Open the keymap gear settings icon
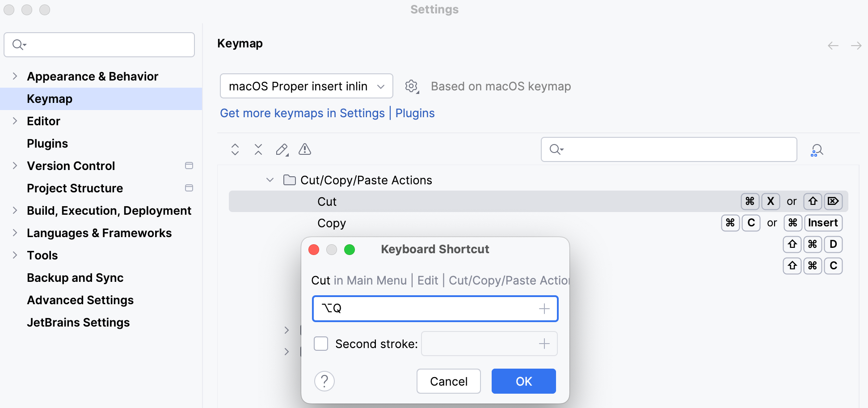The height and width of the screenshot is (408, 868). (x=411, y=86)
